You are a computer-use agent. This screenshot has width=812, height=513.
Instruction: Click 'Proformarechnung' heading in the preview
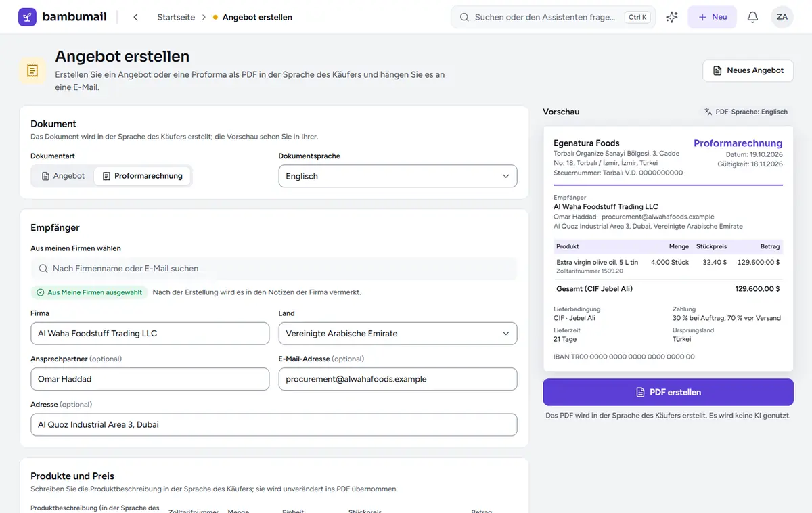tap(738, 143)
